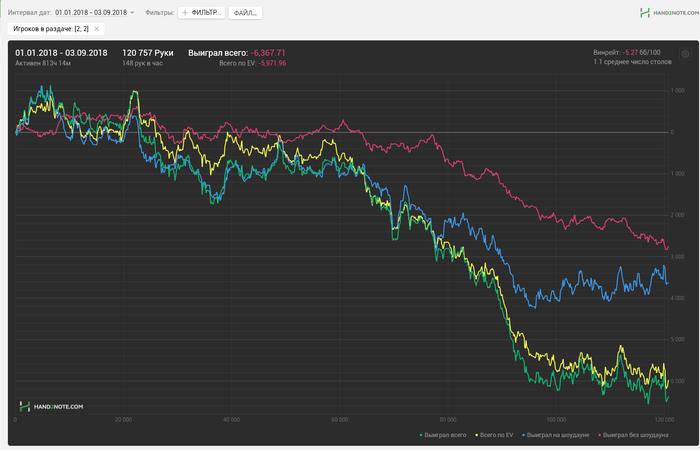Open the chart settings gear icon

click(685, 54)
